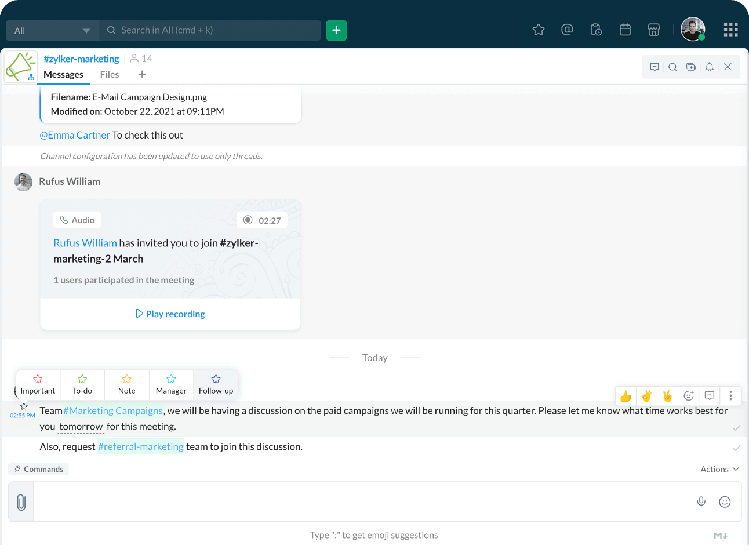The image size is (749, 560).
Task: Open the calendar icon in top bar
Action: point(625,30)
